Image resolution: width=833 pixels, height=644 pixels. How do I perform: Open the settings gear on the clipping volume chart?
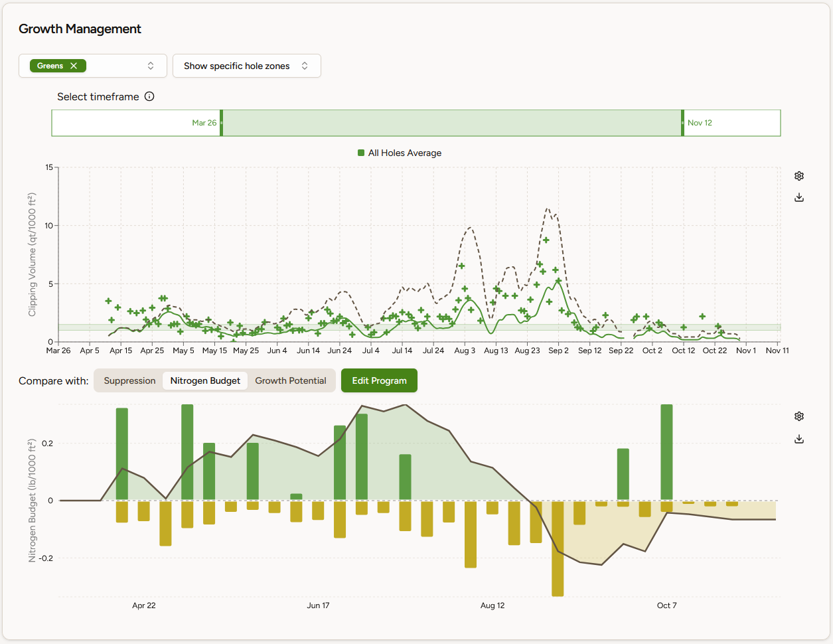click(x=799, y=176)
